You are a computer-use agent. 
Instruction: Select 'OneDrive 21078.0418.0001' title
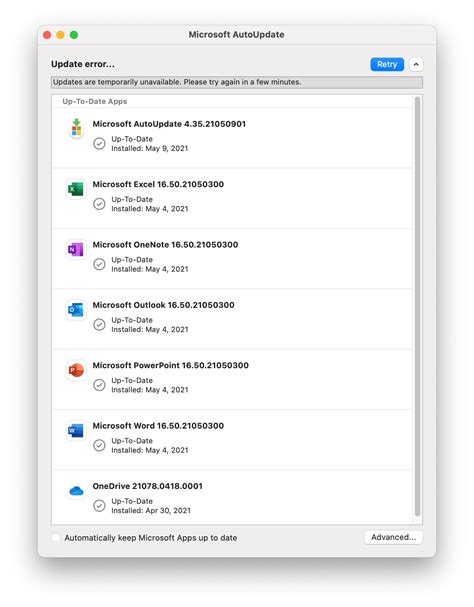click(x=148, y=486)
